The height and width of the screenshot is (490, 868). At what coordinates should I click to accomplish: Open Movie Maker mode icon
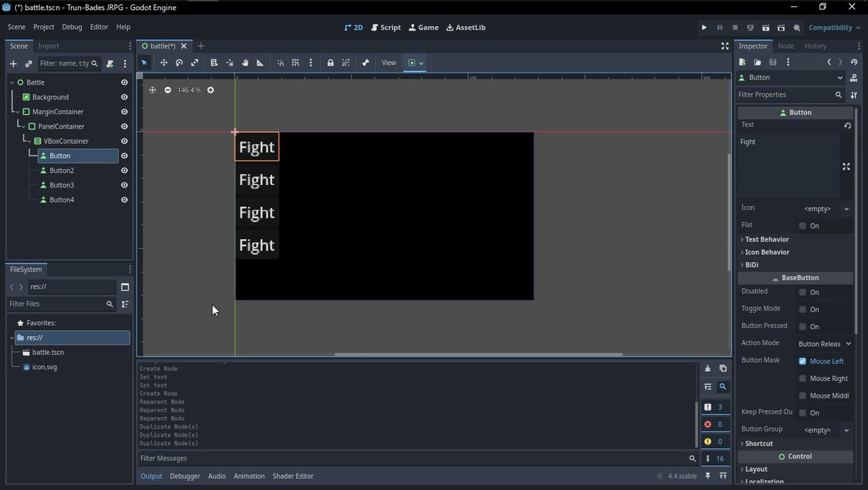point(796,27)
